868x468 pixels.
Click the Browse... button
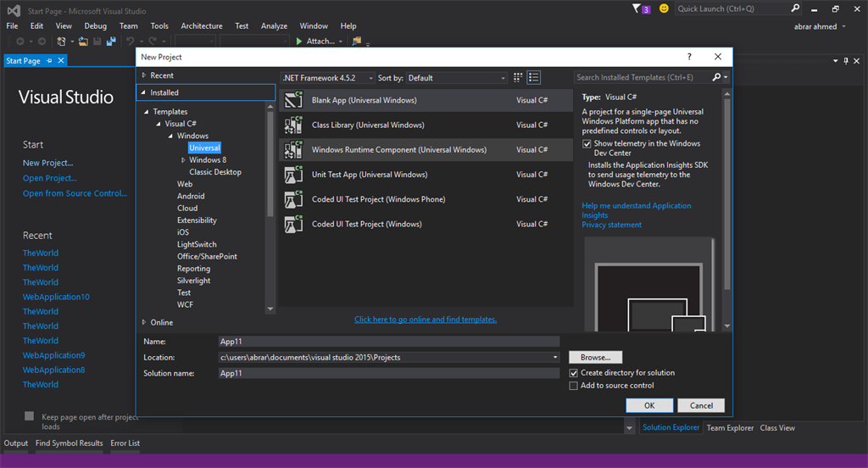click(595, 358)
